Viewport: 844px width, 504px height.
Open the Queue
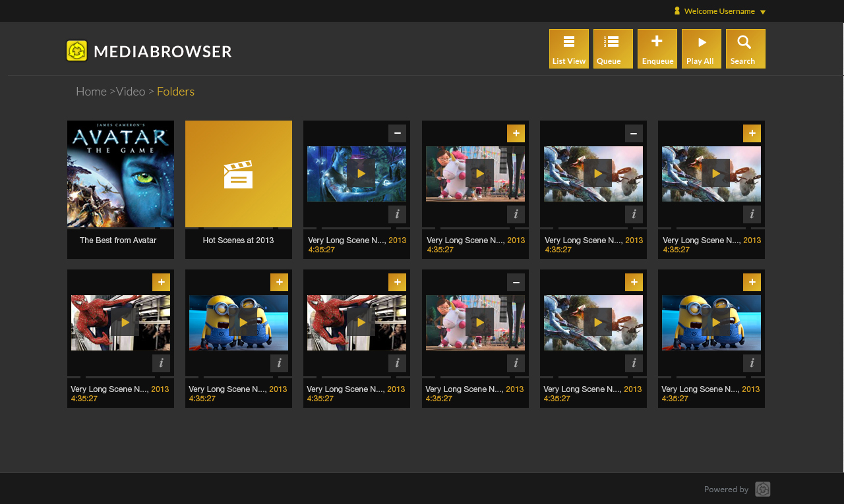[613, 49]
